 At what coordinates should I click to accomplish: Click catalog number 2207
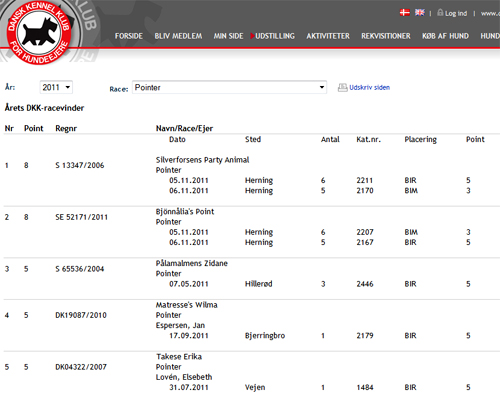coord(365,232)
